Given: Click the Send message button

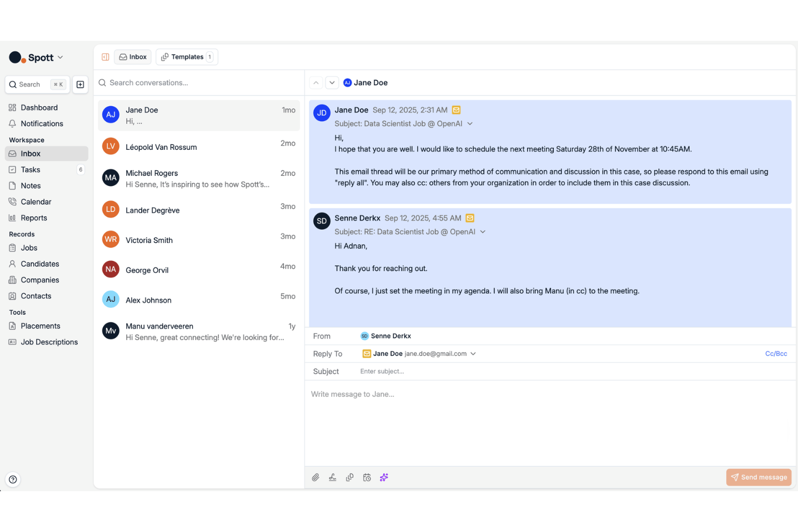Looking at the screenshot, I should pyautogui.click(x=759, y=478).
